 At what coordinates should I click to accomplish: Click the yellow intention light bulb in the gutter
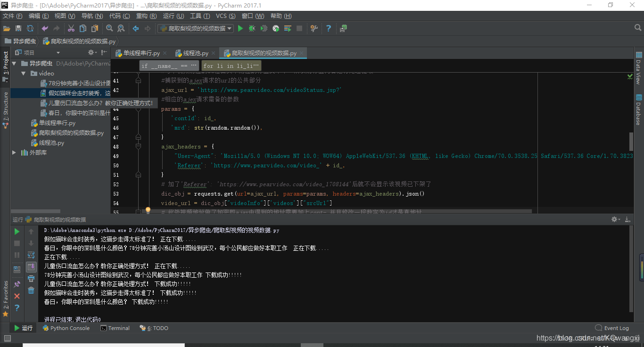[148, 210]
